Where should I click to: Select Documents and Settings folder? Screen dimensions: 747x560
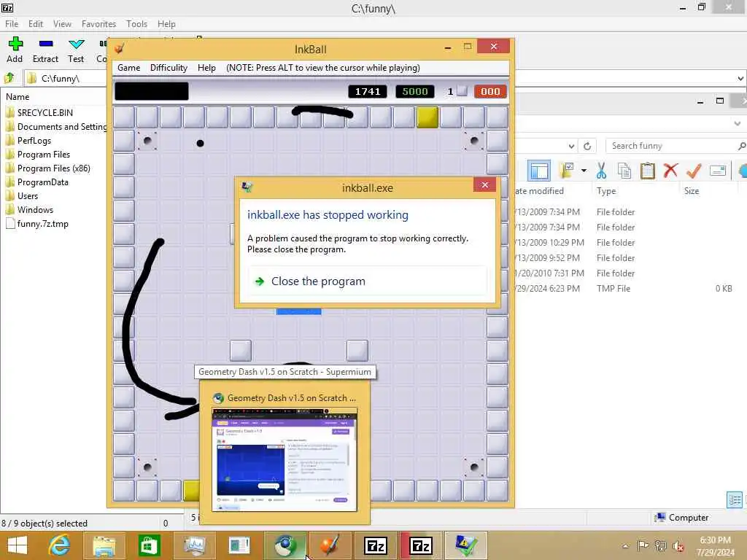[56, 127]
